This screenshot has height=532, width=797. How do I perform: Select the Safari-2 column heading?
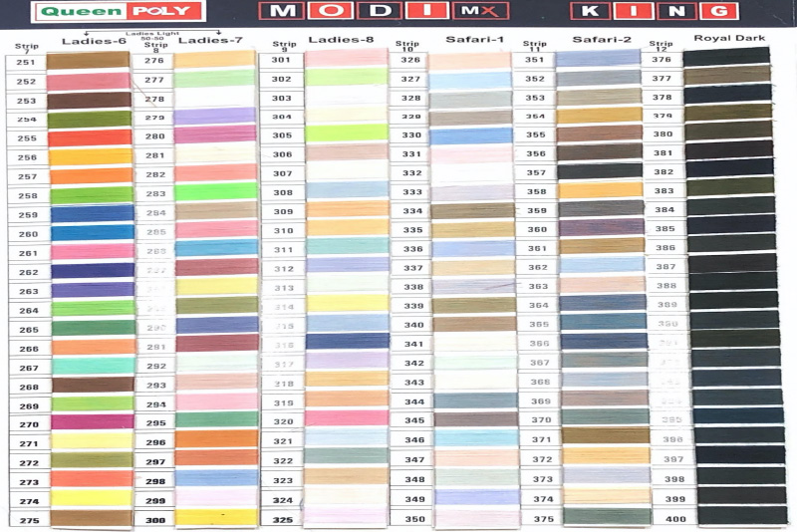pos(602,39)
